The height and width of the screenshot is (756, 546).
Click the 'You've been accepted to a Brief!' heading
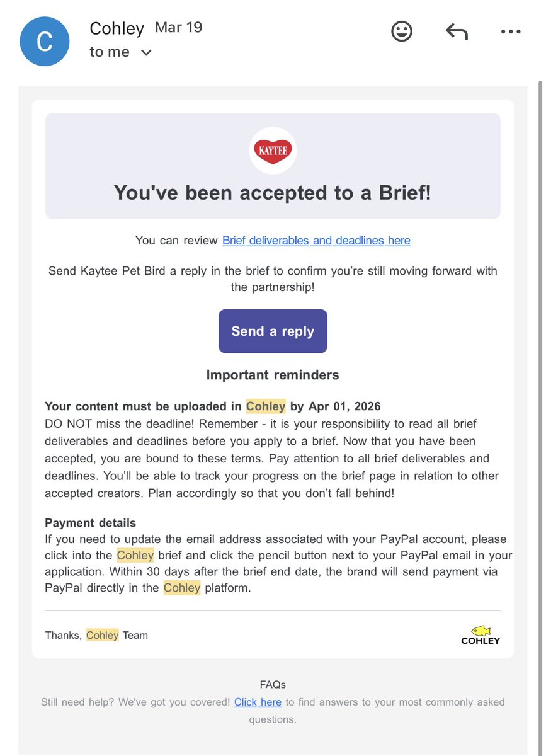coord(273,193)
